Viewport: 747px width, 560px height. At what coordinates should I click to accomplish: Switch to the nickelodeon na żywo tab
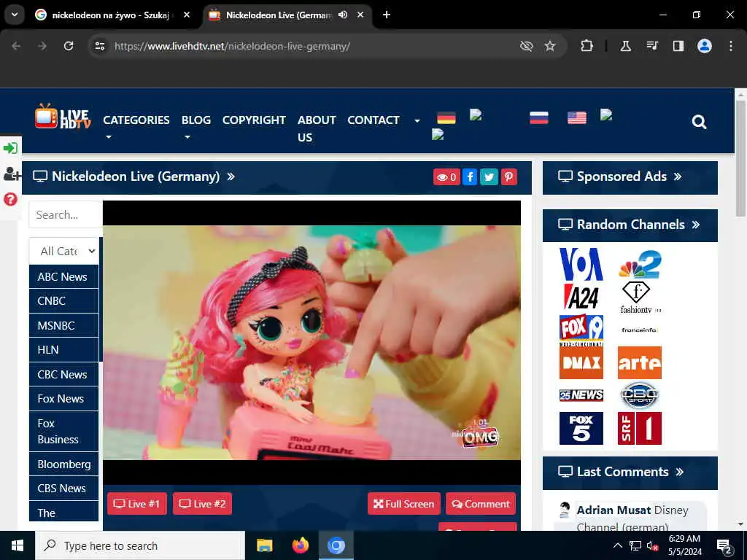tap(111, 15)
